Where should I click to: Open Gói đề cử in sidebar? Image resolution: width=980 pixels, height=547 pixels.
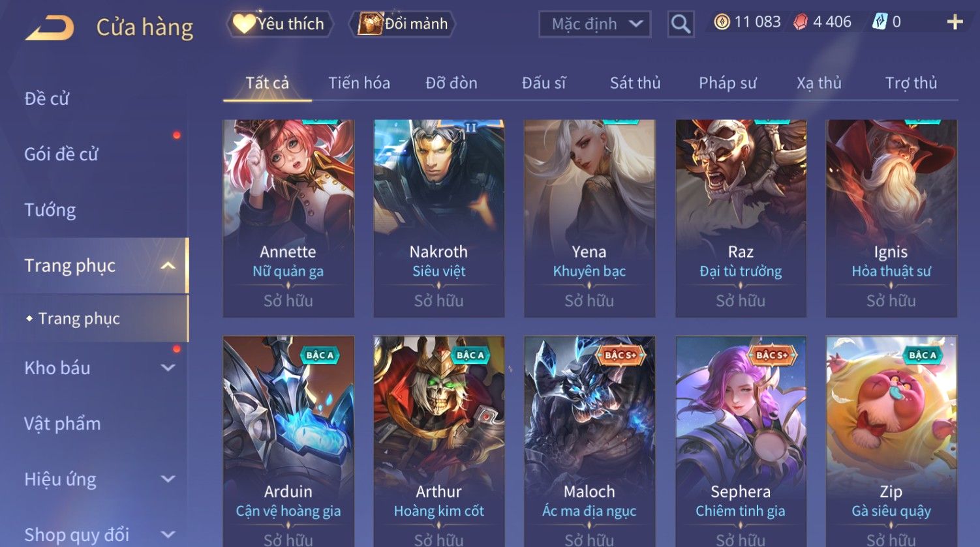coord(61,155)
